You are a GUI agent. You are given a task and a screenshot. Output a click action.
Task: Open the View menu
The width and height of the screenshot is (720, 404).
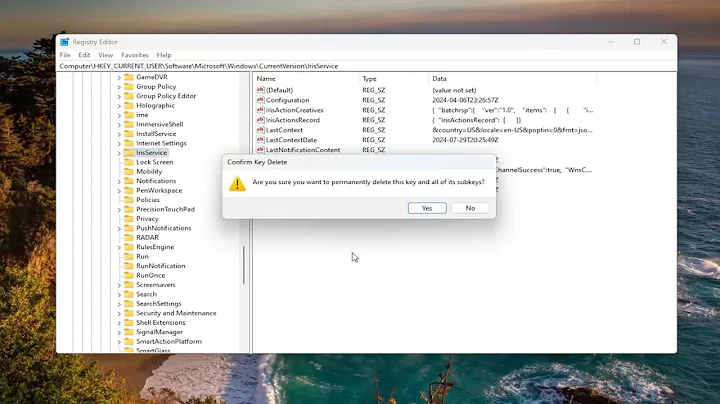pyautogui.click(x=105, y=55)
